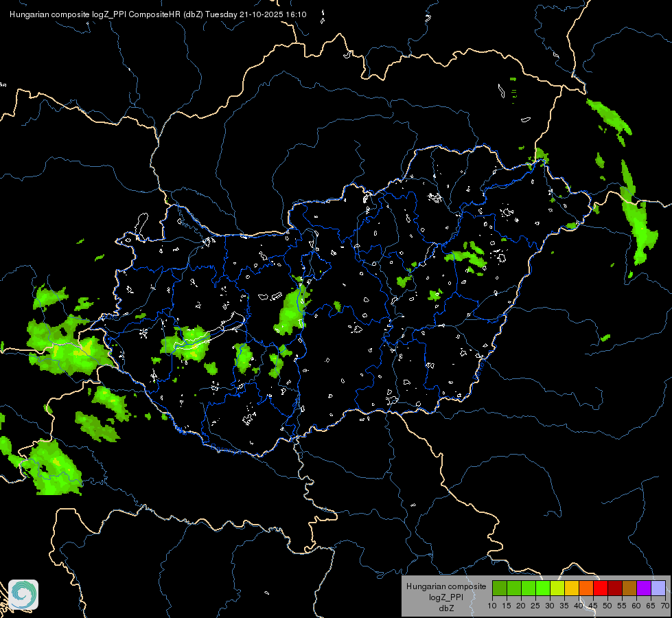Image resolution: width=672 pixels, height=618 pixels.
Task: Click the weather service swirl logo
Action: (x=23, y=595)
